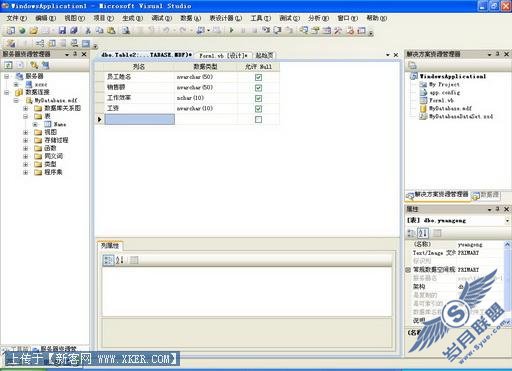Click the nchar(10) data type cell

(x=206, y=98)
